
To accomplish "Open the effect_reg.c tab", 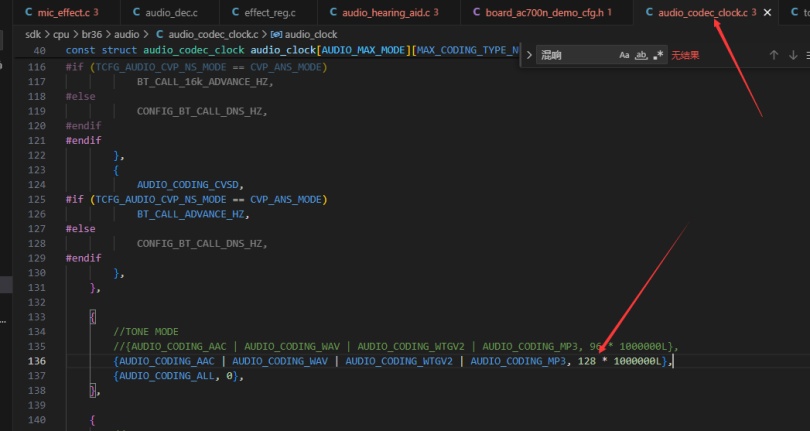I will point(268,12).
